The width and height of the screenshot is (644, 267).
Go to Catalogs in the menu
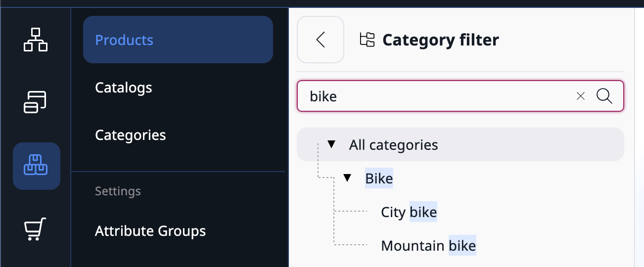tap(124, 88)
